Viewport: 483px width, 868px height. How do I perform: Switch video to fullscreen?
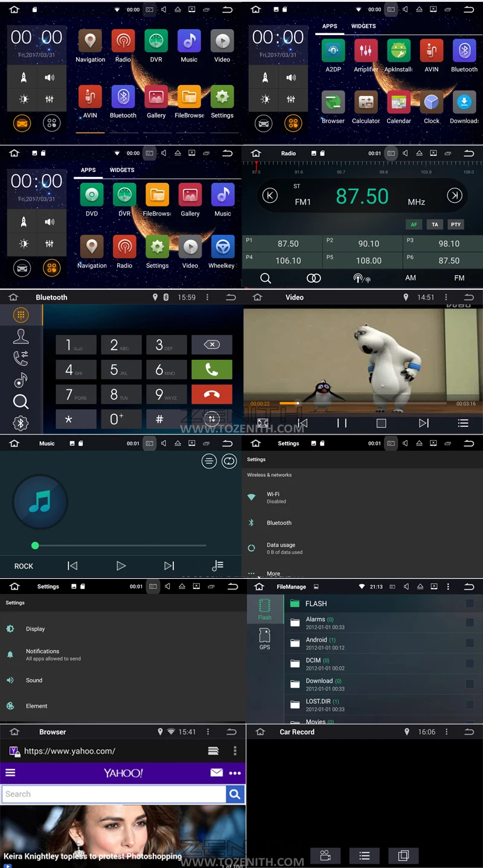click(263, 423)
